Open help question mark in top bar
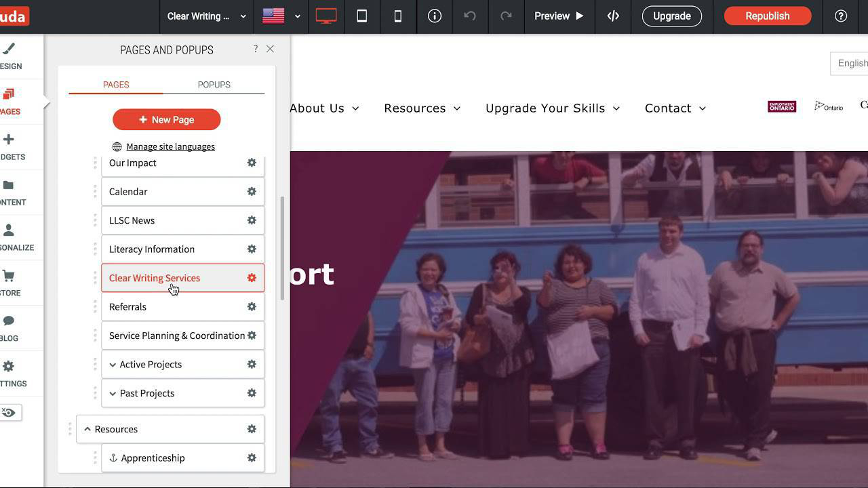The image size is (868, 488). (841, 16)
